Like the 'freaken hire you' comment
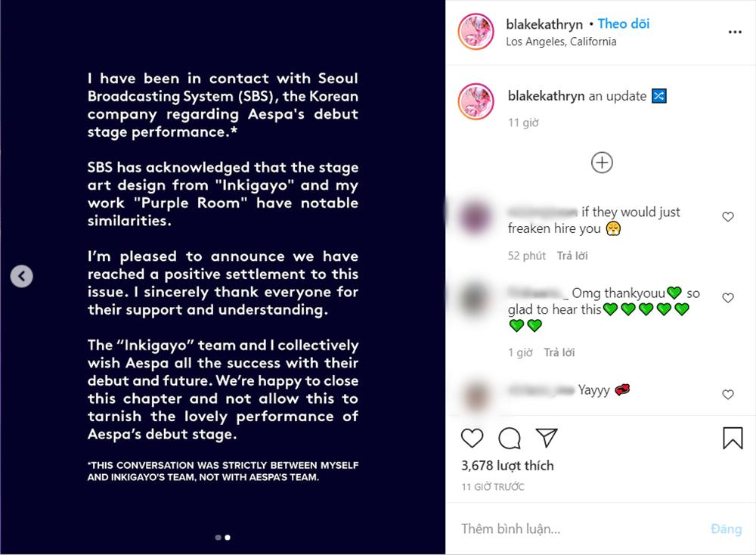Viewport: 756px width, 555px height. point(728,217)
